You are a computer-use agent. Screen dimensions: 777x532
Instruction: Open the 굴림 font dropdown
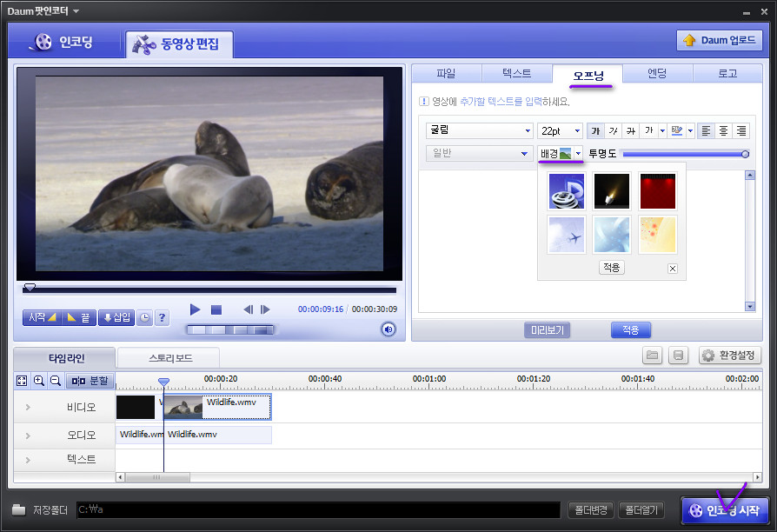pyautogui.click(x=479, y=130)
